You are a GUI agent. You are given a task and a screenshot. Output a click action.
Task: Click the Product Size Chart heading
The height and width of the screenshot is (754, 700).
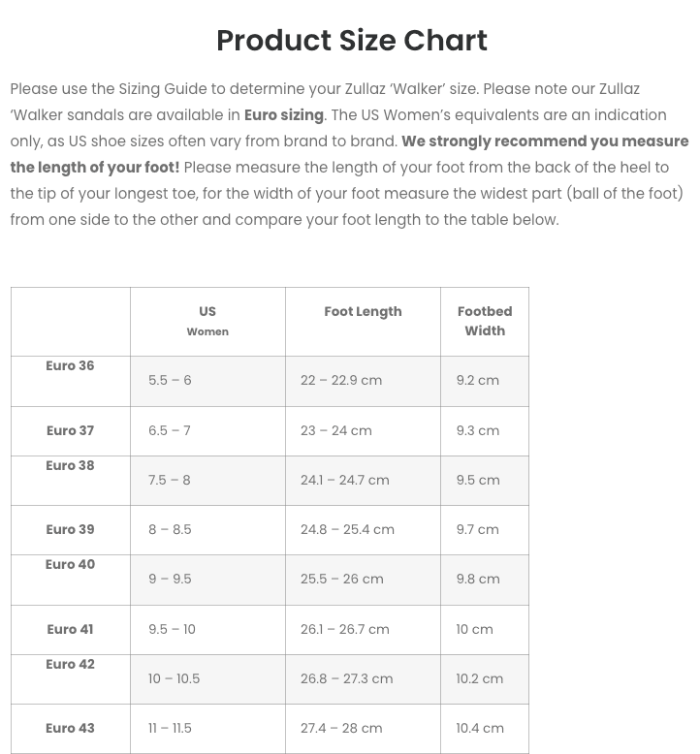(351, 41)
